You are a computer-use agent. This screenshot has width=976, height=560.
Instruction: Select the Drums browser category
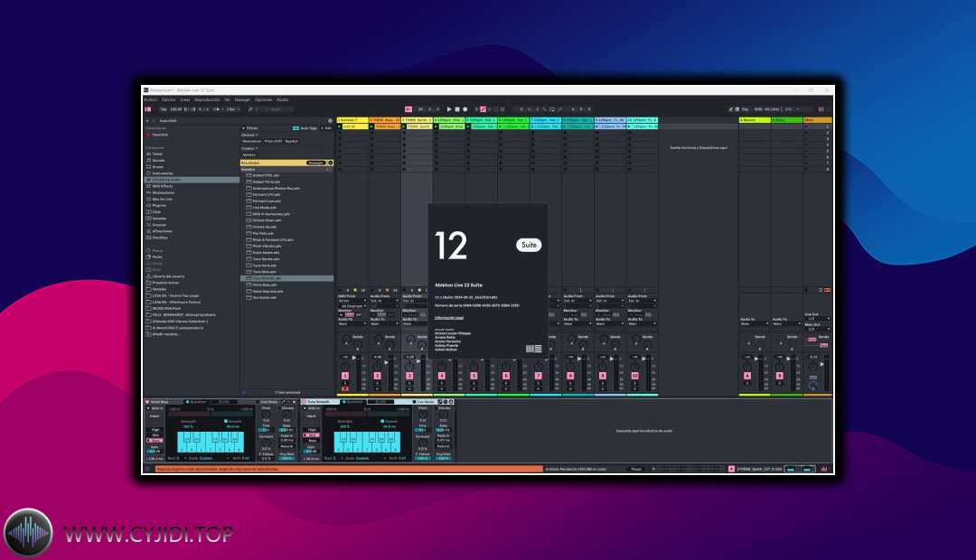157,167
